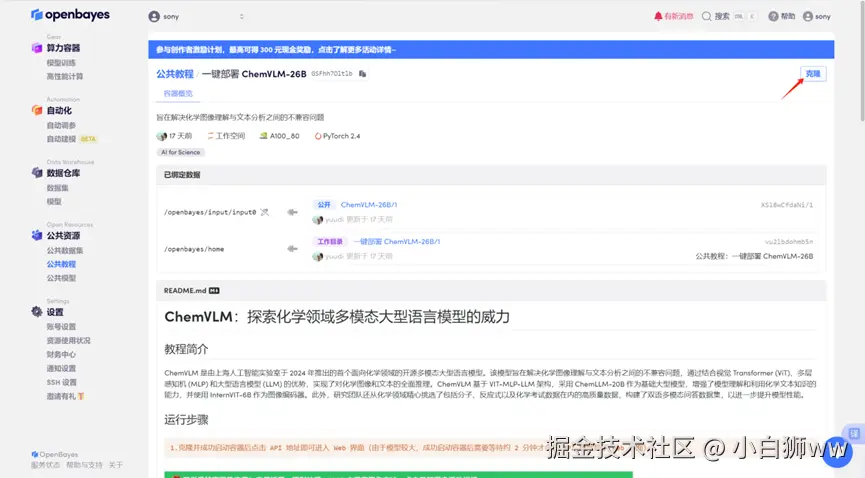This screenshot has height=478, width=865.
Task: Open 邀请有礼 in the sidebar
Action: click(x=65, y=396)
